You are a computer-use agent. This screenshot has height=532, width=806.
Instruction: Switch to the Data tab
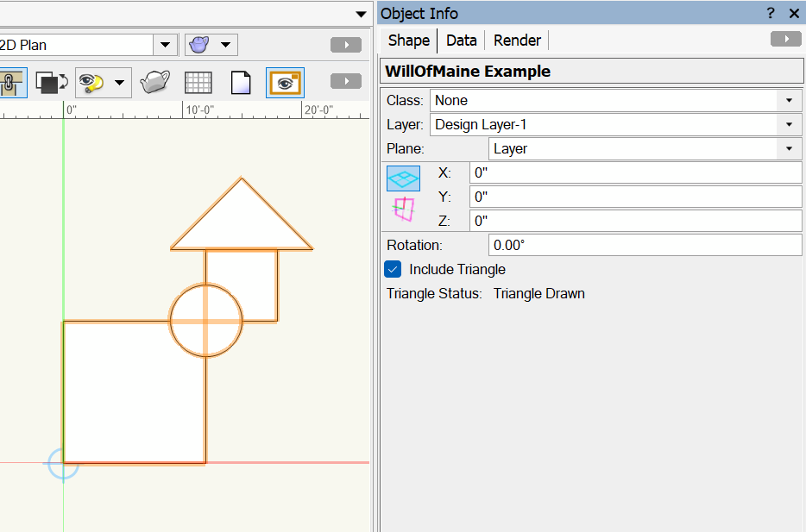click(462, 41)
